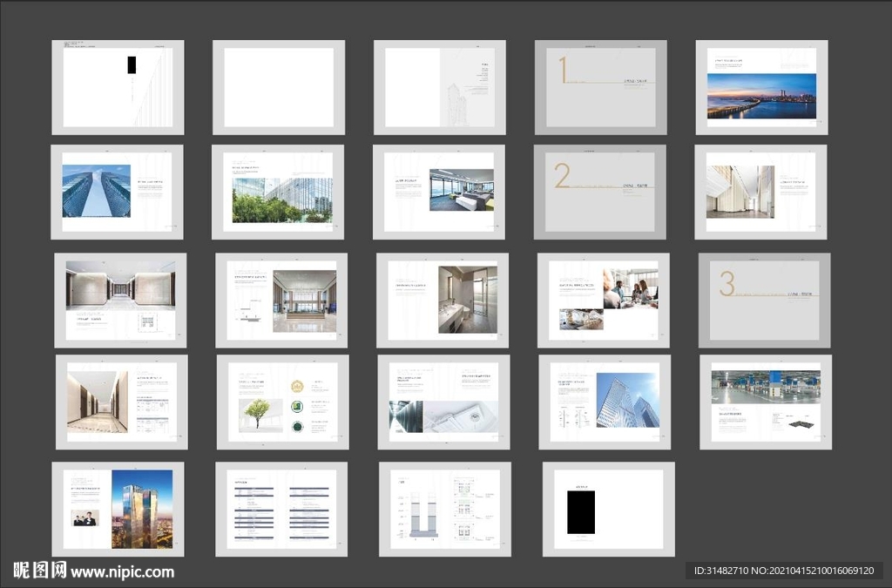The height and width of the screenshot is (588, 892).
Task: Click the building section diagram page
Action: coord(445,509)
